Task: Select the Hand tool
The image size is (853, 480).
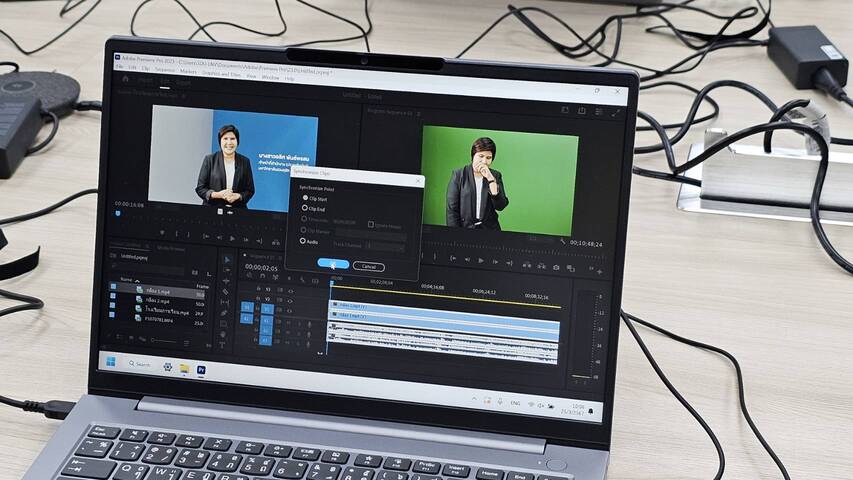Action: 223,334
